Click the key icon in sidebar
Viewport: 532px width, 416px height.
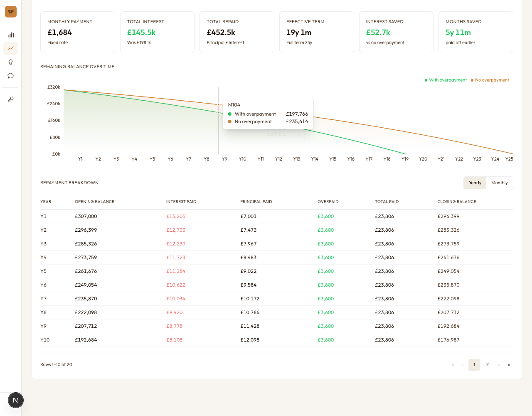pos(11,99)
